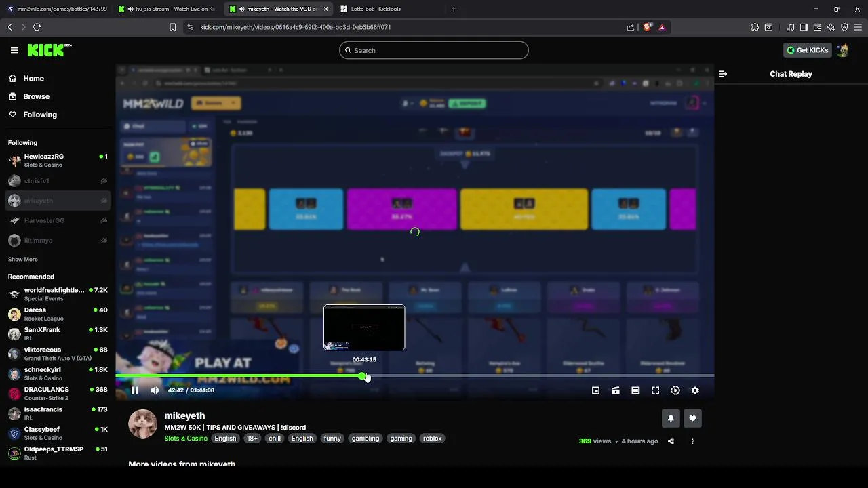Open chrisfv1 followed channel
The image size is (868, 488).
[58, 181]
